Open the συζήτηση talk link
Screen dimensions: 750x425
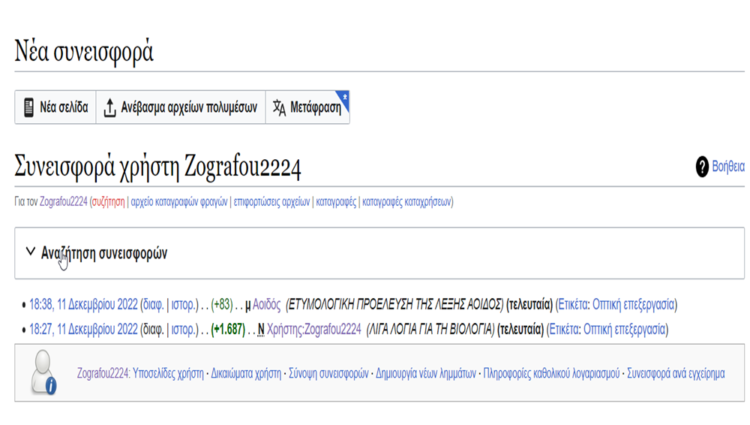[x=107, y=201]
